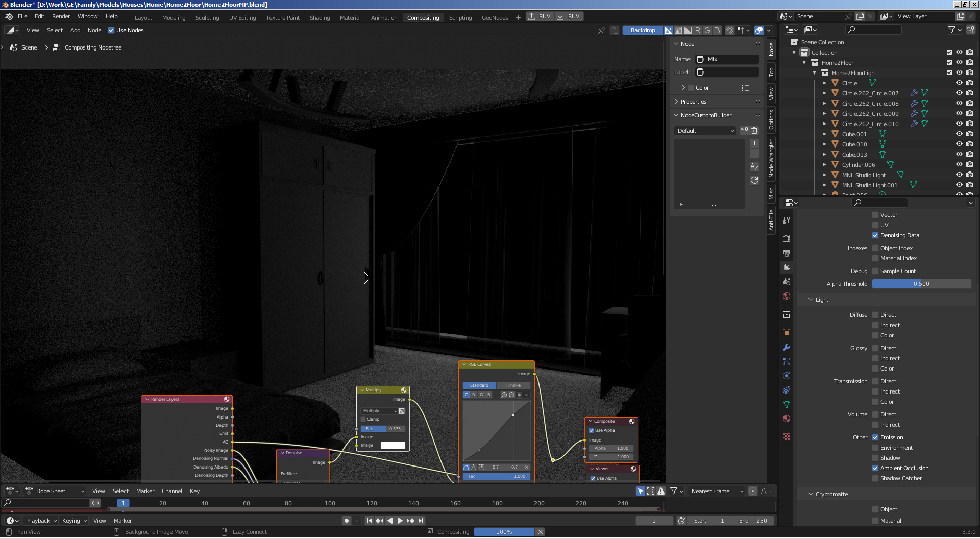Open the Nearest Frame dropdown
980x539 pixels.
(717, 491)
